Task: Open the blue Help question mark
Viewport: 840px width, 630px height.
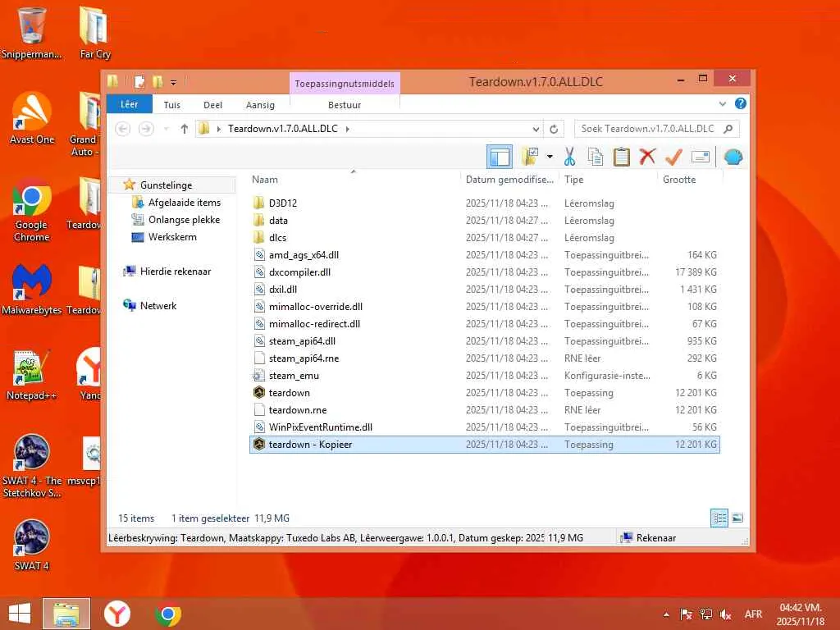Action: click(741, 104)
